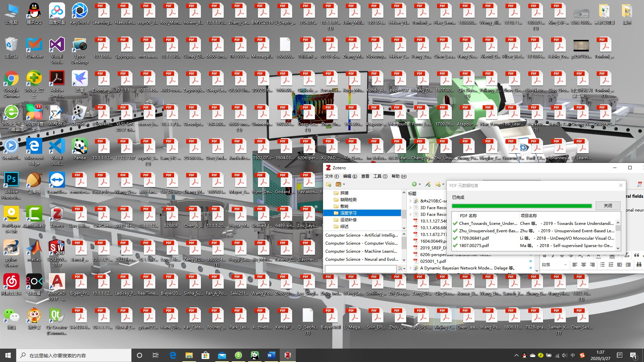The height and width of the screenshot is (362, 644).
Task: Expand the A Dynamic Bayesian Network item
Action: (x=410, y=268)
